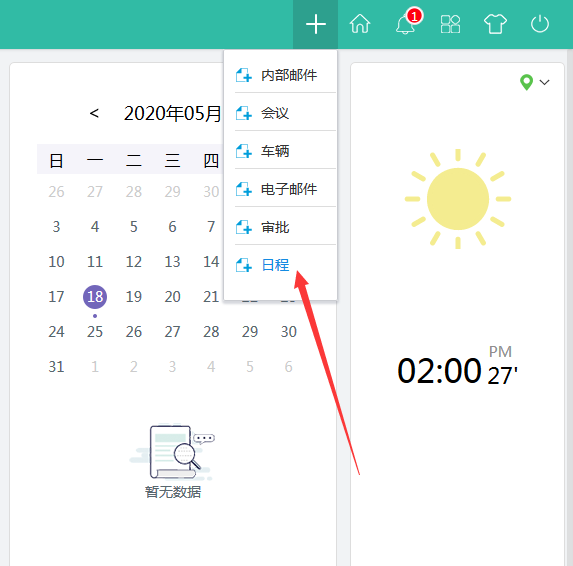Select May 21 in the calendar

pos(211,297)
